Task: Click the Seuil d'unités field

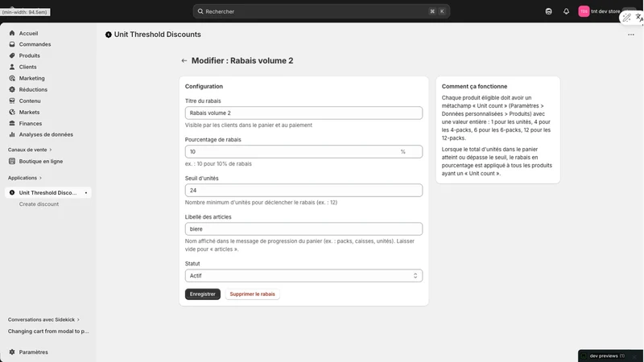Action: pyautogui.click(x=303, y=191)
